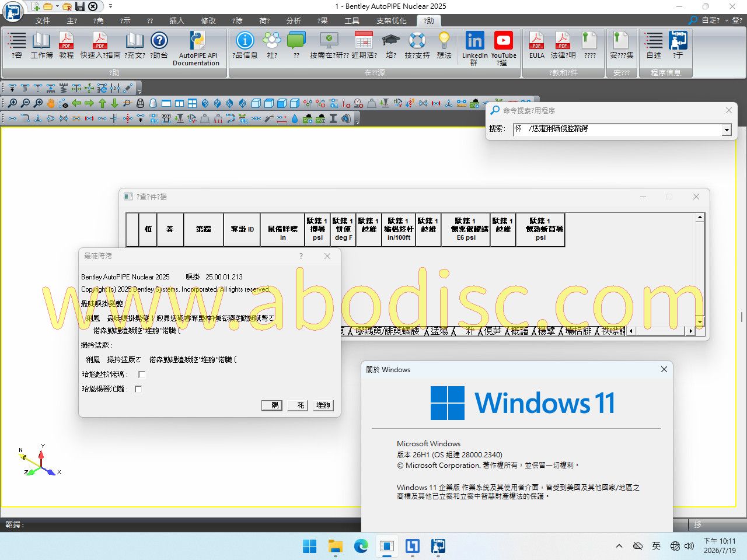Expand the bottom toolbar's overflow options arrow

pyautogui.click(x=358, y=118)
